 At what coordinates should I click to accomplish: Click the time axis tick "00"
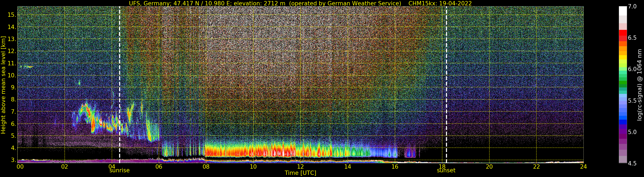click(x=20, y=166)
